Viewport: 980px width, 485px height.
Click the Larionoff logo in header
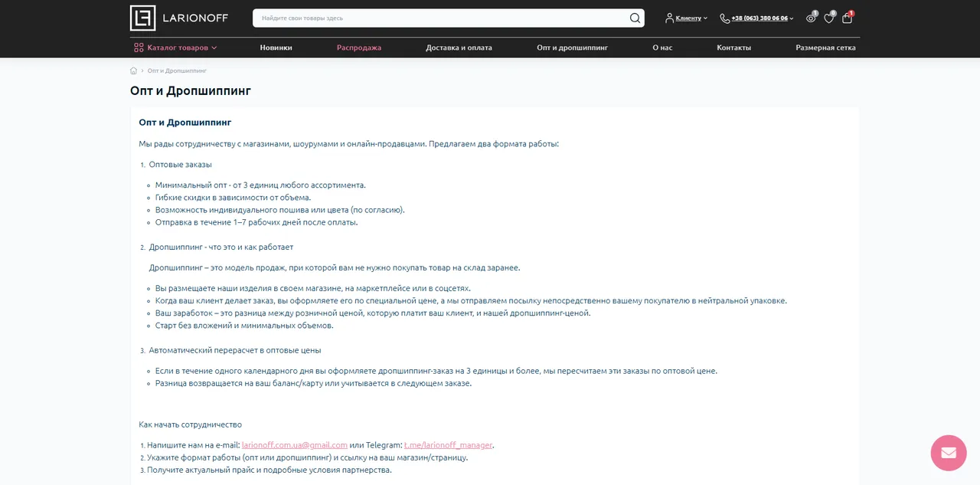point(185,18)
